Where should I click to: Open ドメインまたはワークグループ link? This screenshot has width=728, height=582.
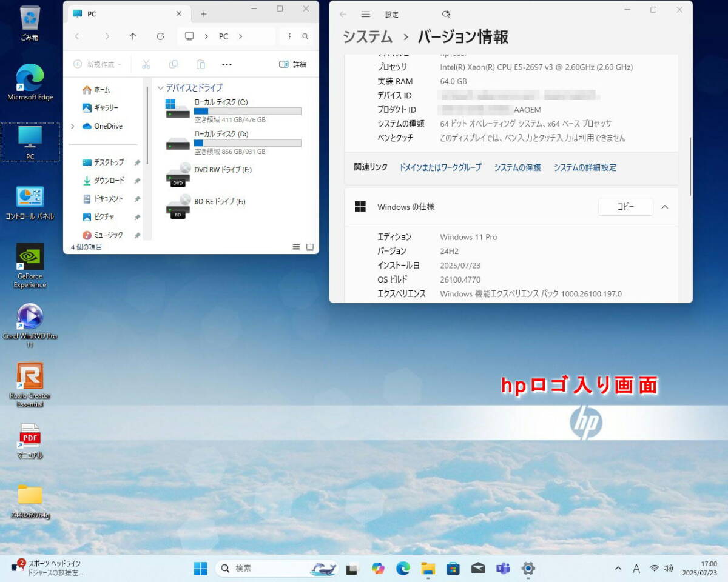click(440, 167)
